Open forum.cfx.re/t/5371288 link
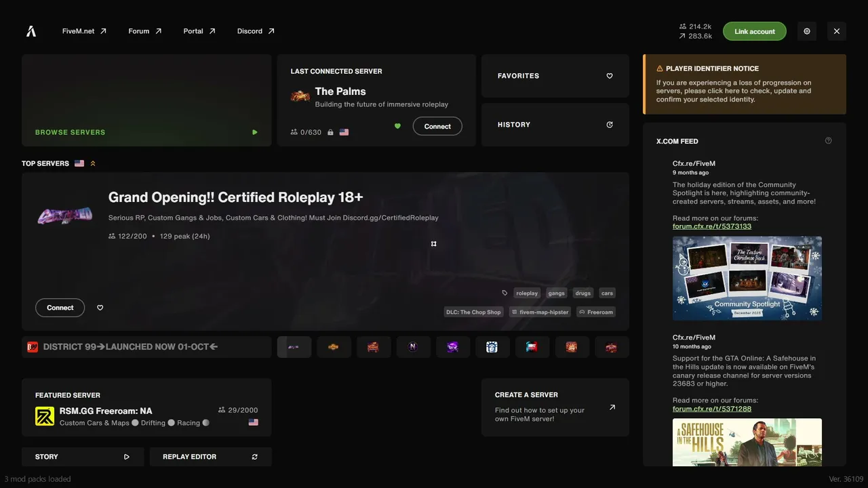This screenshot has width=868, height=488. (712, 409)
